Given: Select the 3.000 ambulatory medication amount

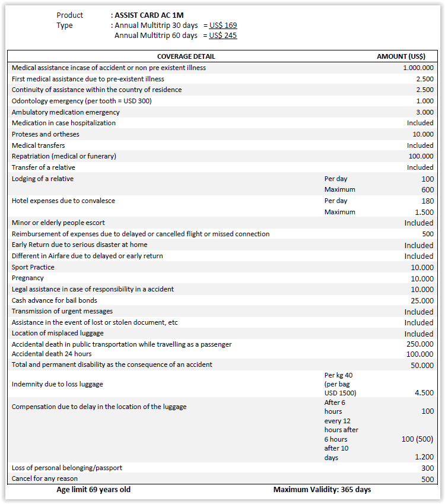Looking at the screenshot, I should click(x=425, y=112).
